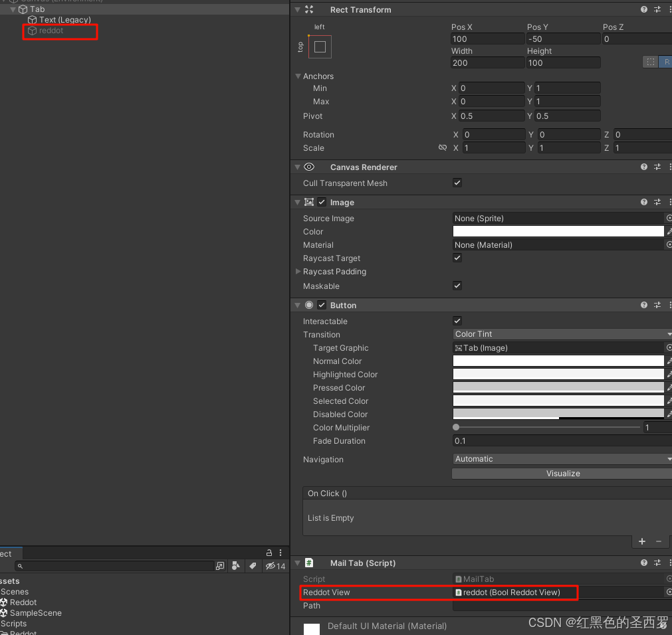Image resolution: width=672 pixels, height=635 pixels.
Task: Open the object picker for Target Graphic
Action: [669, 347]
